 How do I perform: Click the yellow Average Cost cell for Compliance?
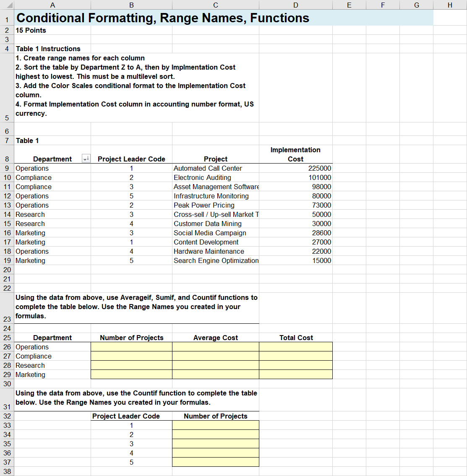[215, 356]
